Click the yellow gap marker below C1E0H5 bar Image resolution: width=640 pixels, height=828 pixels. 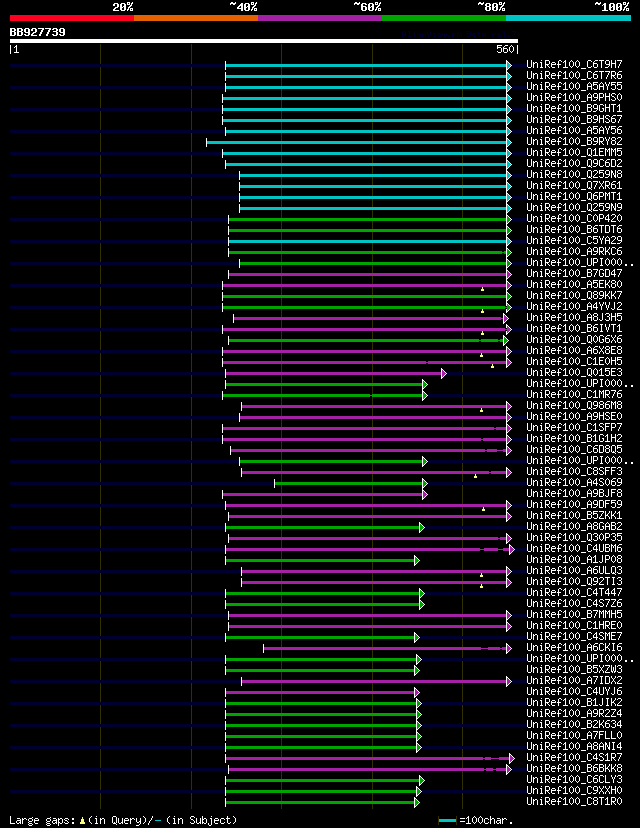(x=493, y=366)
